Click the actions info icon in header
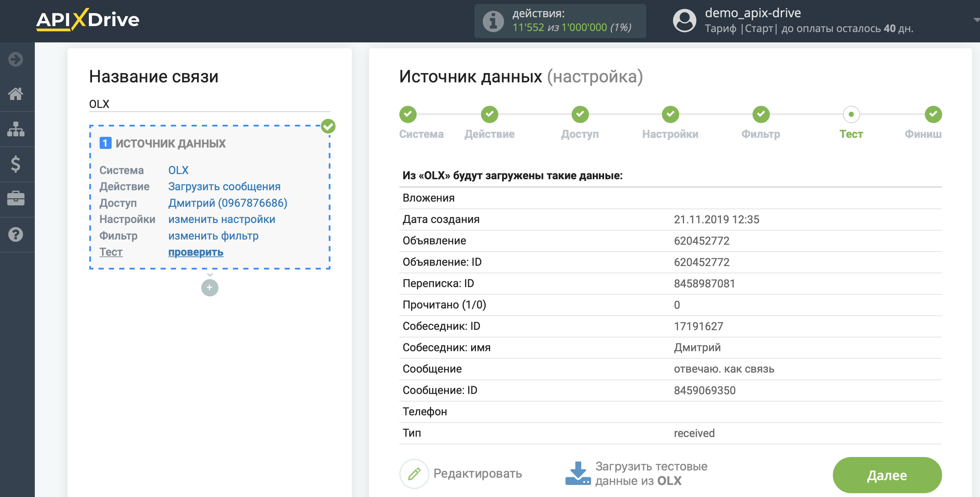 (x=493, y=21)
